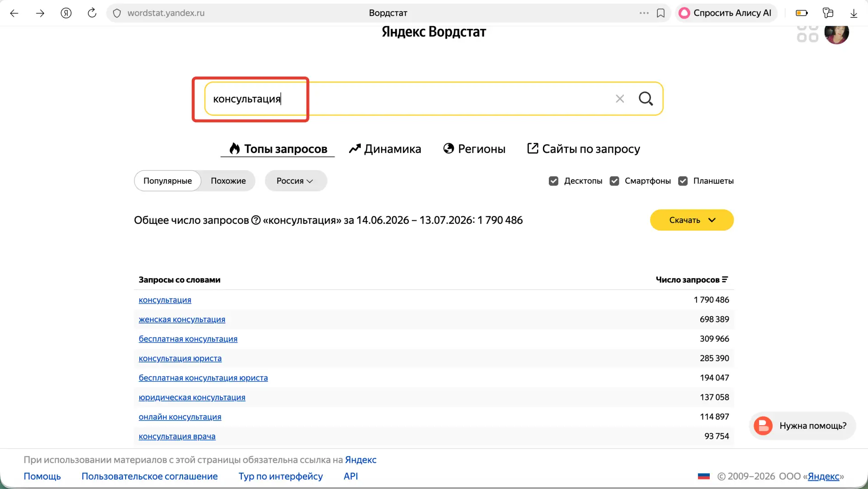Viewport: 868px width, 489px height.
Task: Expand the Россия region dropdown
Action: tap(296, 181)
